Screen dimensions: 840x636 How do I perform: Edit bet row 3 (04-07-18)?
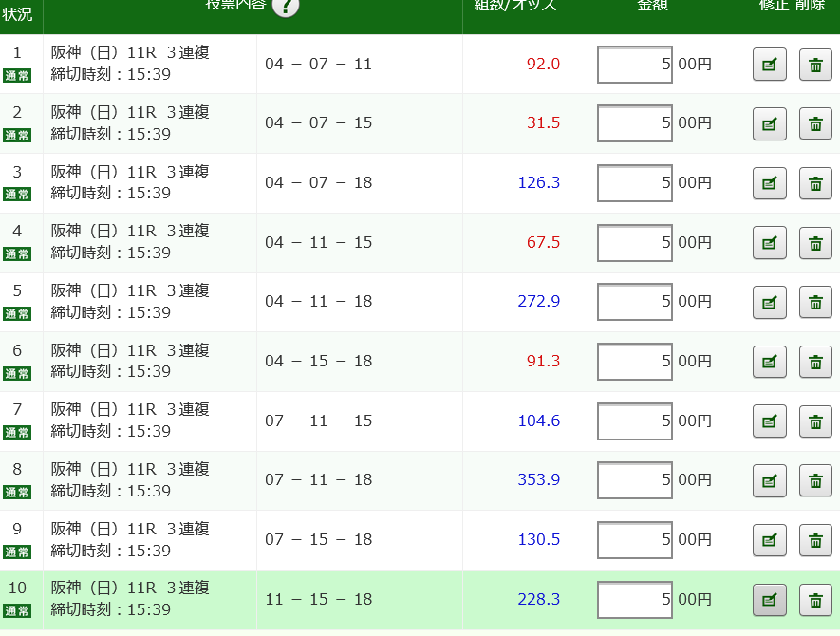(x=769, y=183)
